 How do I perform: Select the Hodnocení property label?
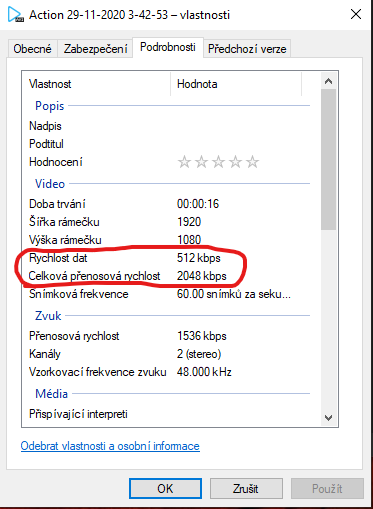(x=56, y=162)
